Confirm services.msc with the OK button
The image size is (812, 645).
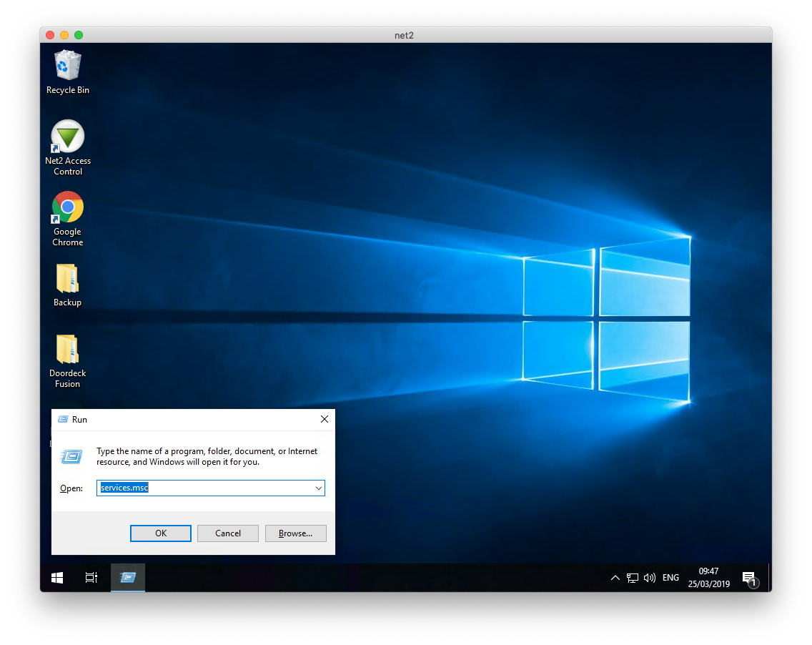tap(160, 533)
